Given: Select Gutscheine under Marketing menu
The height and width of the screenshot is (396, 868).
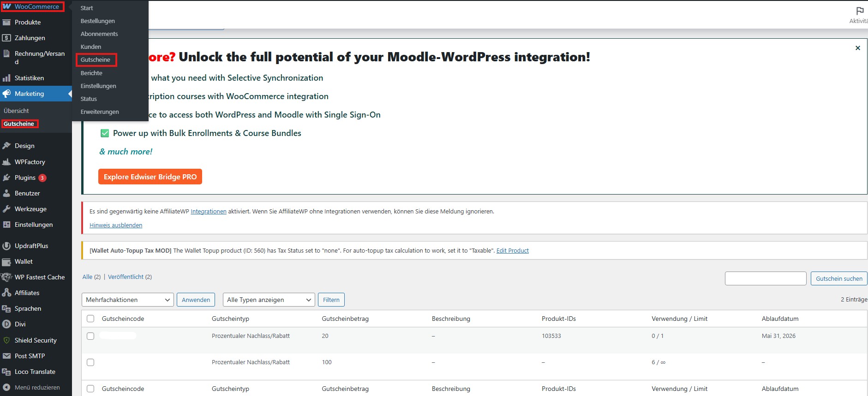Looking at the screenshot, I should [x=19, y=124].
